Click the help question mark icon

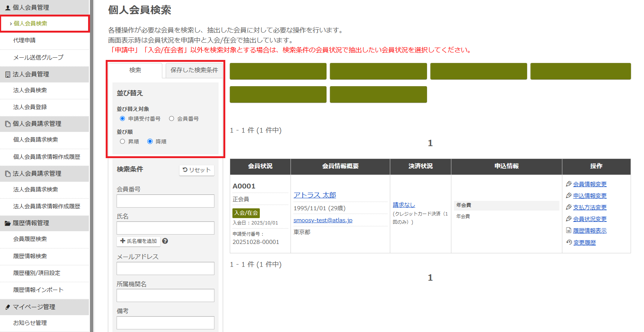[x=165, y=241]
